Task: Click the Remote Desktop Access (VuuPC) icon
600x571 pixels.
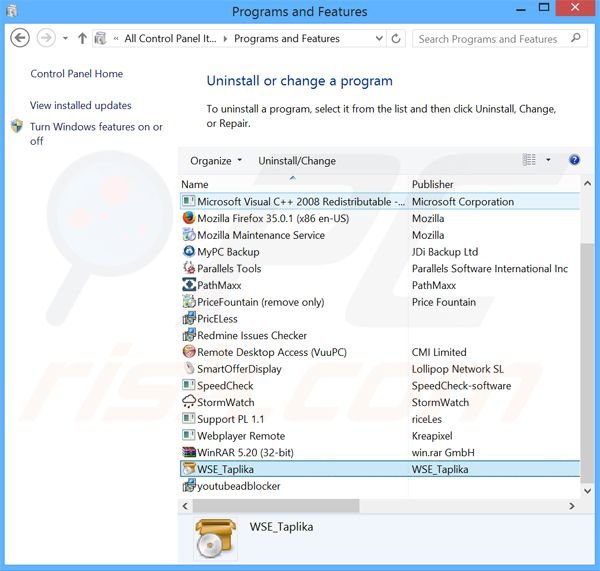Action: click(x=189, y=352)
